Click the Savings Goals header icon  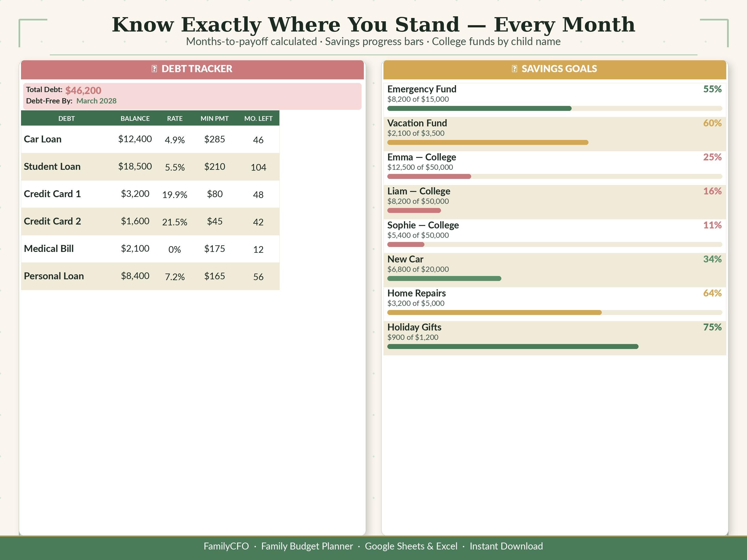(x=514, y=69)
